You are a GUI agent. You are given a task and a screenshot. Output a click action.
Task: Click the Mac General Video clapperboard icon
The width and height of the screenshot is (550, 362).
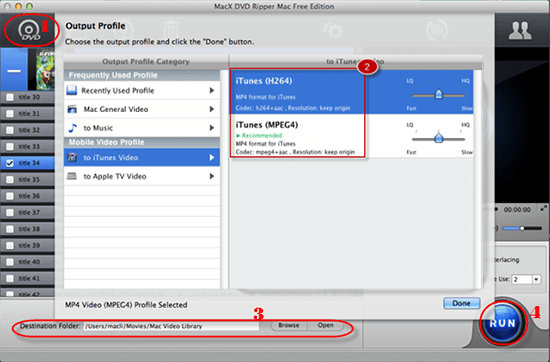click(72, 109)
